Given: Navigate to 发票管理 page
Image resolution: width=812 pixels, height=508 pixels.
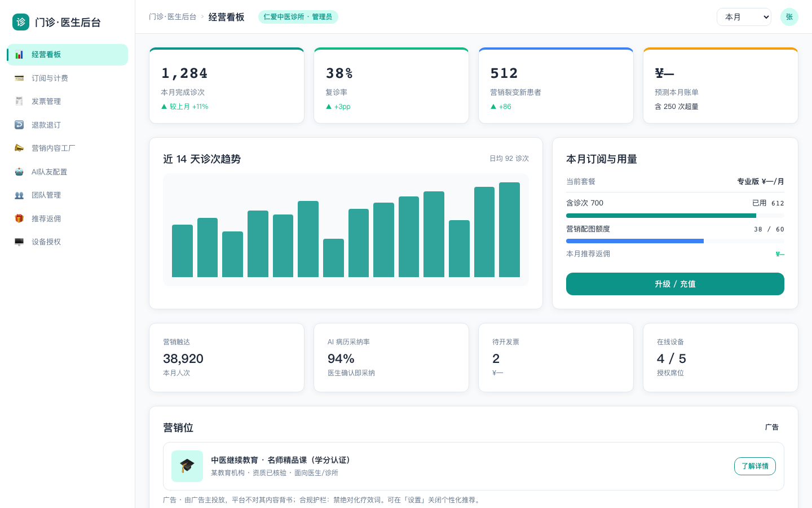Looking at the screenshot, I should [x=68, y=101].
